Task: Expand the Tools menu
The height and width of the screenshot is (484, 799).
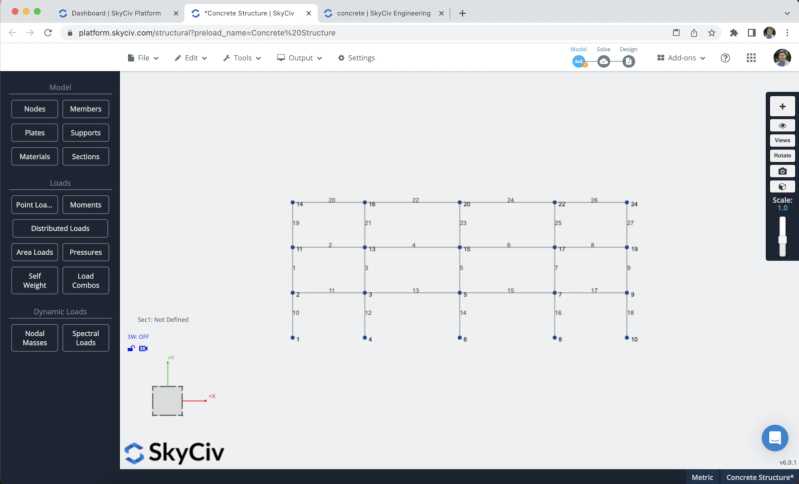Action: [242, 58]
